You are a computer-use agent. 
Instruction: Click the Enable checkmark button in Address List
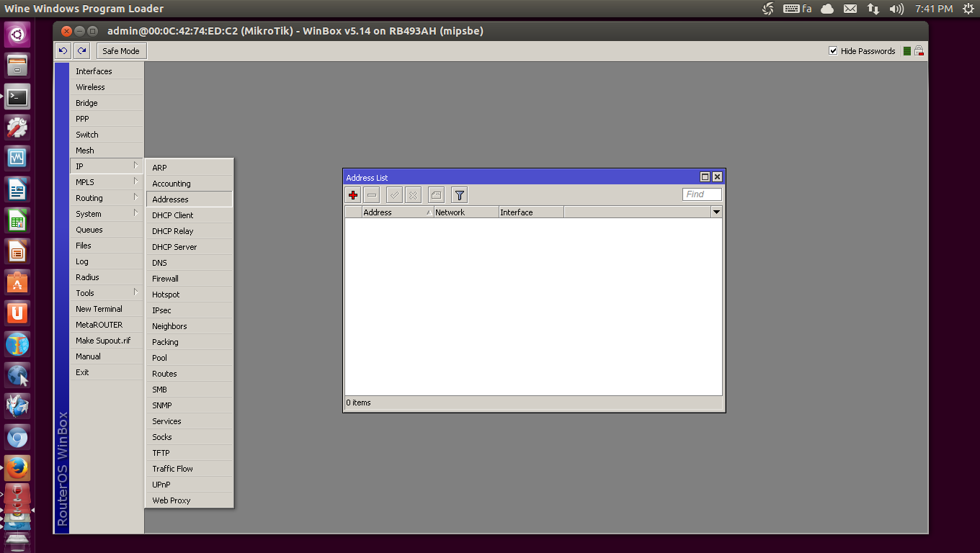394,195
